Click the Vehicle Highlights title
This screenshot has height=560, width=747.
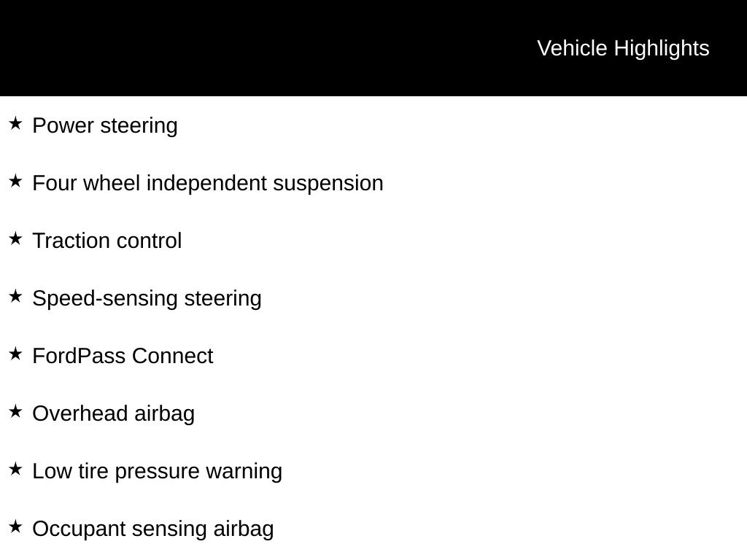[623, 48]
